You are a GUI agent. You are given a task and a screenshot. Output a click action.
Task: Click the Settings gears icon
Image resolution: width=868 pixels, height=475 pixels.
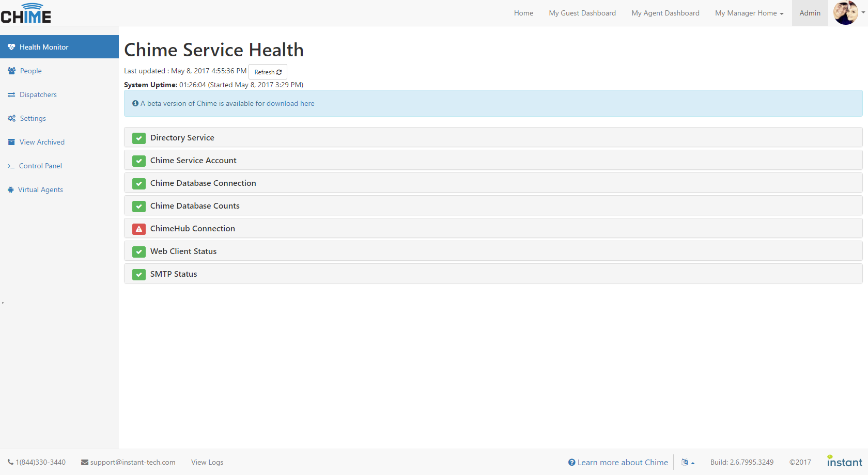[11, 118]
